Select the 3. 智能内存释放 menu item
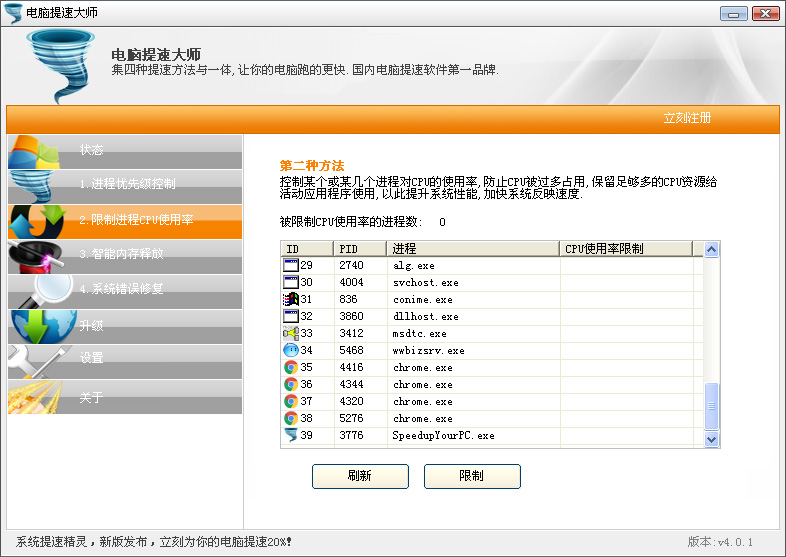786x557 pixels. [x=127, y=254]
